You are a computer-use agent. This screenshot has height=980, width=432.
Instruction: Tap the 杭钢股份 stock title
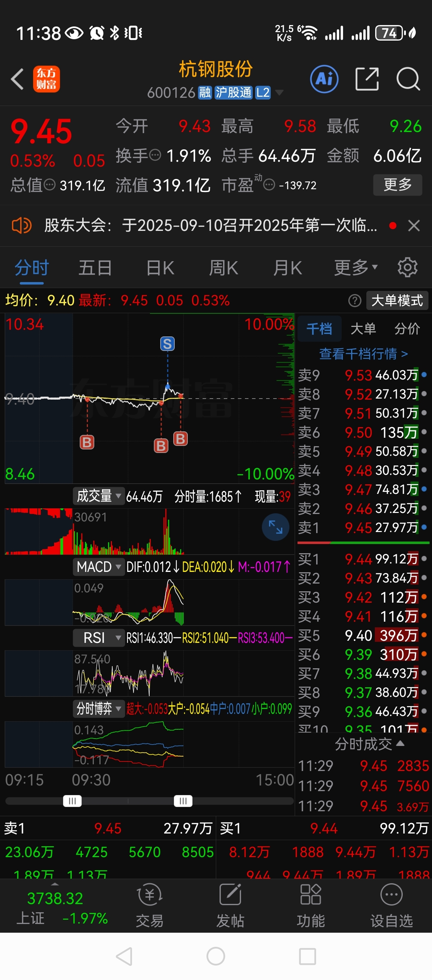216,69
